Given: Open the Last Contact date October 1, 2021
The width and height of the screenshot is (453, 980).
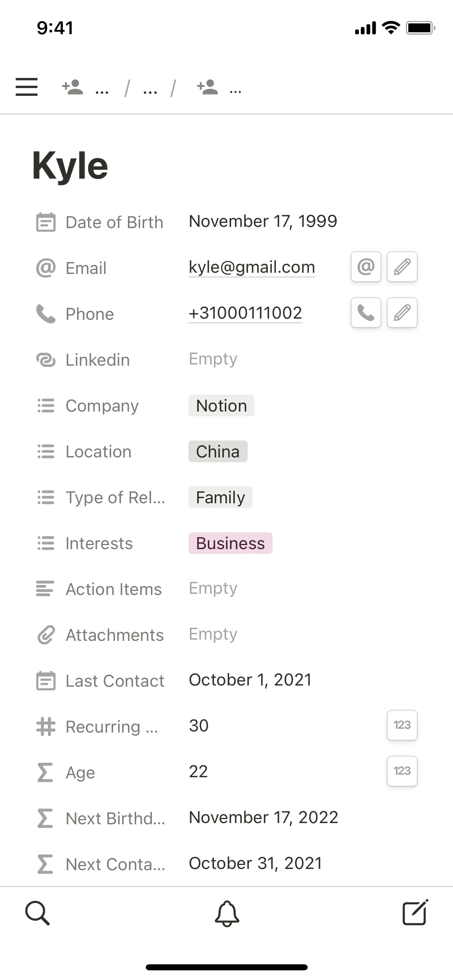Looking at the screenshot, I should 250,680.
